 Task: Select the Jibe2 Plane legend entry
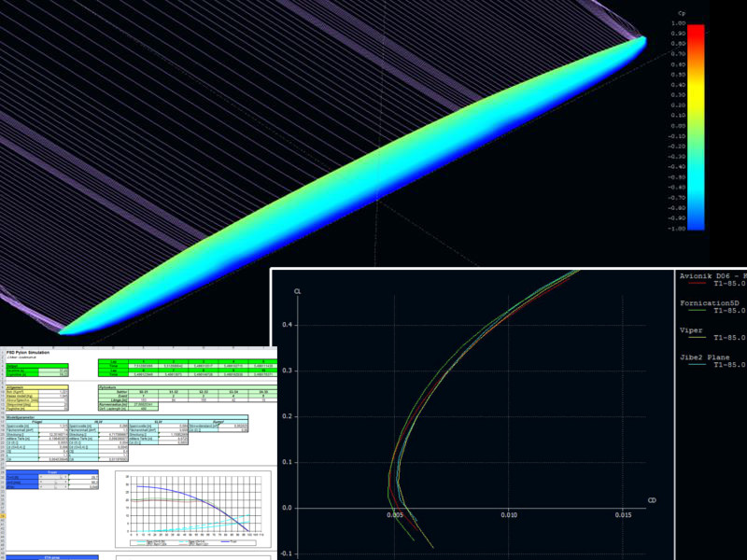(x=705, y=357)
